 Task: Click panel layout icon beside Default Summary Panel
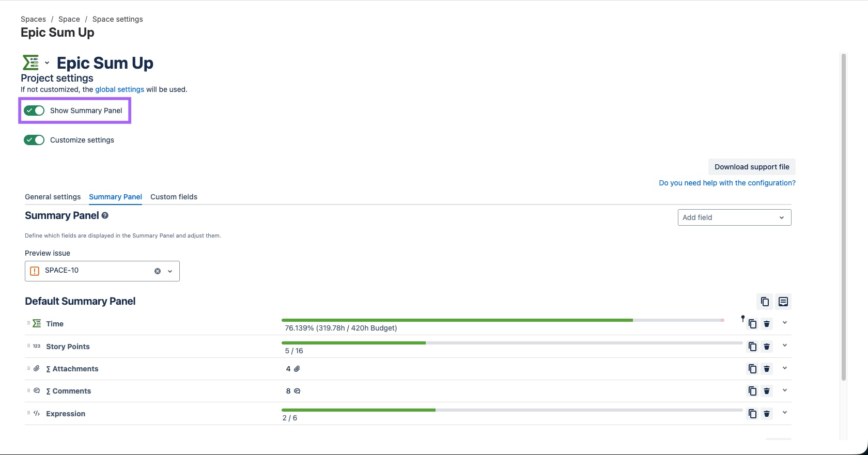pos(783,302)
